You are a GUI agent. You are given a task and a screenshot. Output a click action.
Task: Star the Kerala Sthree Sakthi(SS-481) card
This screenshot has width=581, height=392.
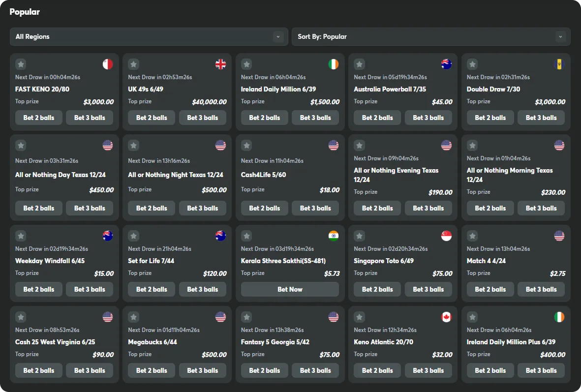pyautogui.click(x=247, y=236)
